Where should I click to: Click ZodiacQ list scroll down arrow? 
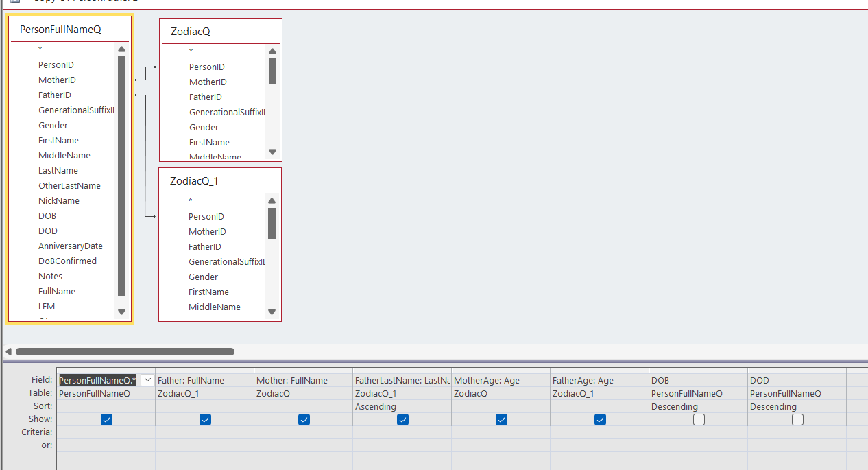pos(272,152)
